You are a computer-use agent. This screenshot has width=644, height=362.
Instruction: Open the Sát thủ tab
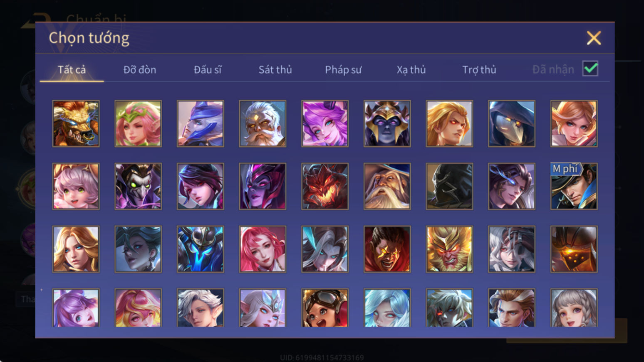(275, 69)
